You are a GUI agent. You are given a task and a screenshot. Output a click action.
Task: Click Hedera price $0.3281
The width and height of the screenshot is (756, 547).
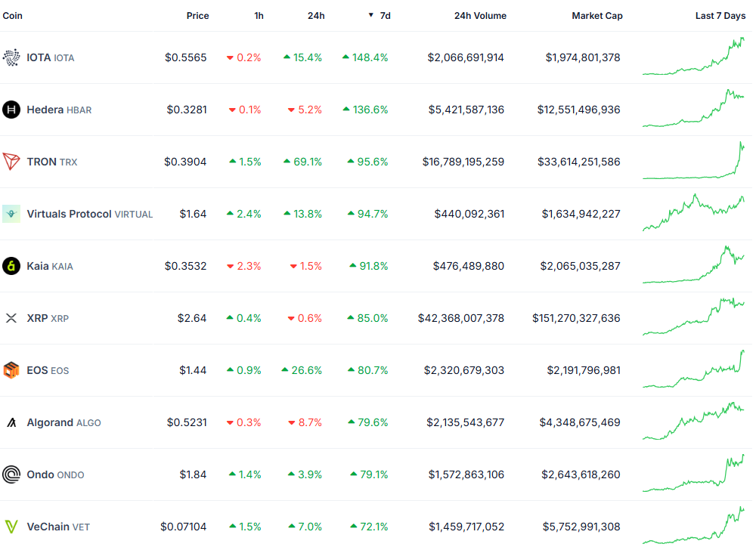[187, 110]
